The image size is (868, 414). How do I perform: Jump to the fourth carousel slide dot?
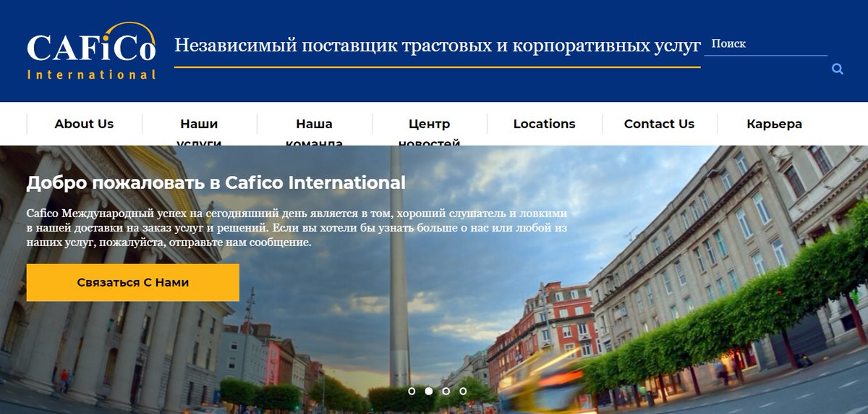click(x=463, y=391)
